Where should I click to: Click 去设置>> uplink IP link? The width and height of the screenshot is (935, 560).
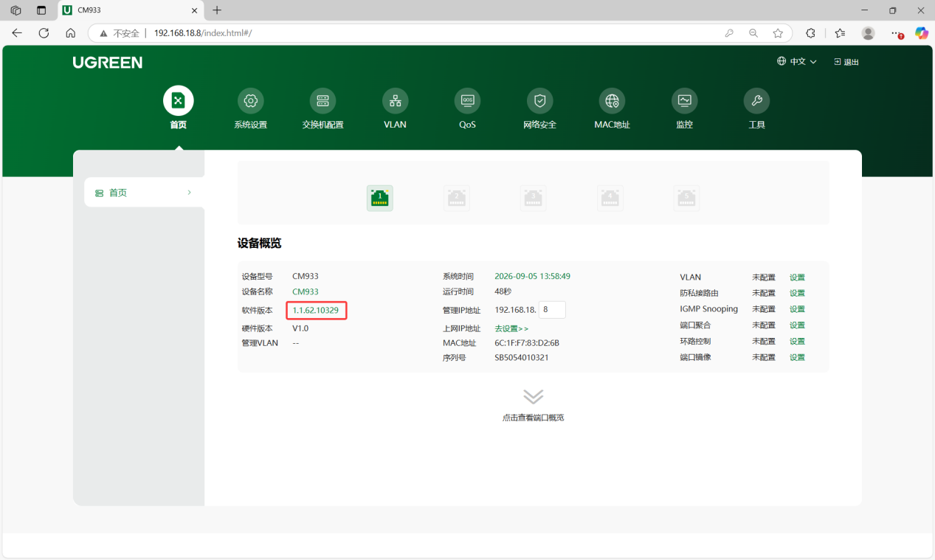[511, 328]
